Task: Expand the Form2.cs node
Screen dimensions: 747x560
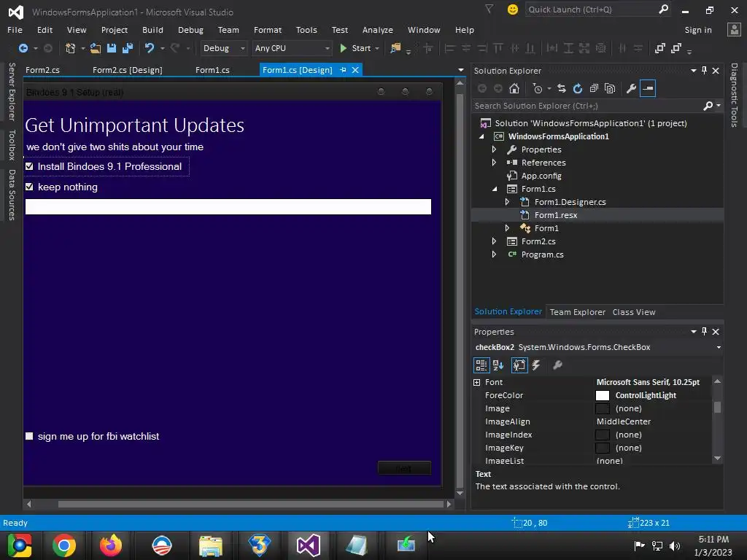Action: 494,241
